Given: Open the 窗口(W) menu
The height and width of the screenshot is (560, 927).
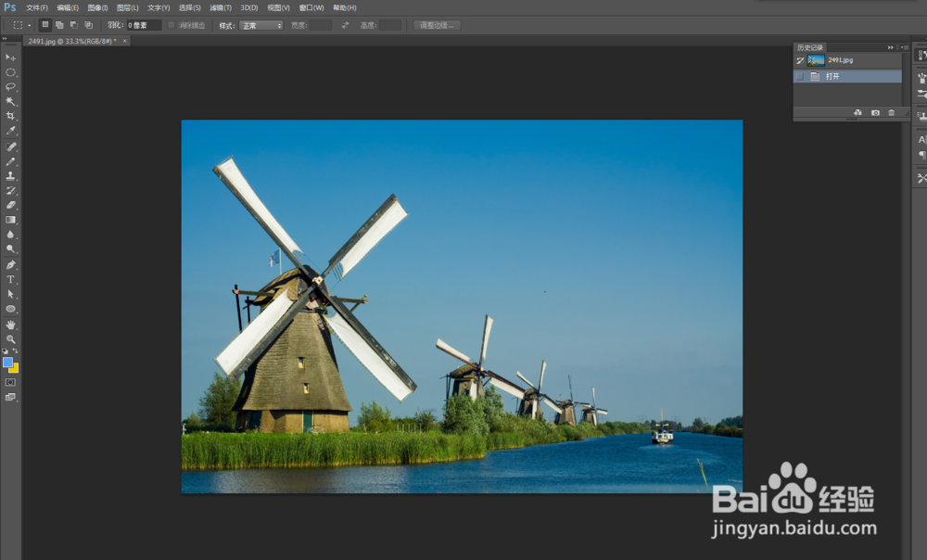Looking at the screenshot, I should click(311, 7).
